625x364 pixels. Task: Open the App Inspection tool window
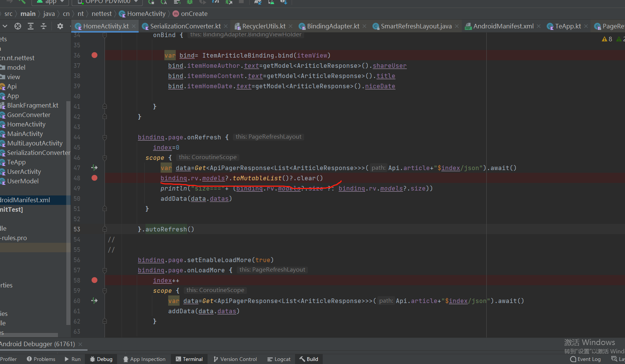click(x=144, y=359)
